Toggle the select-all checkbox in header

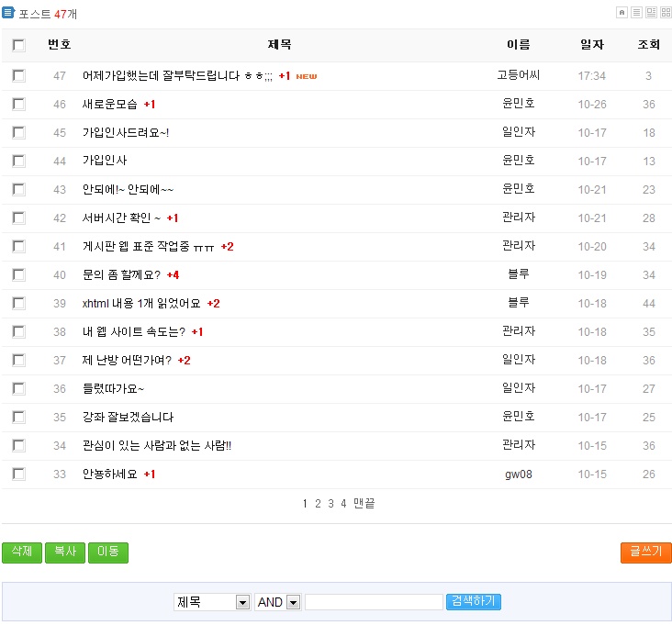tap(18, 45)
